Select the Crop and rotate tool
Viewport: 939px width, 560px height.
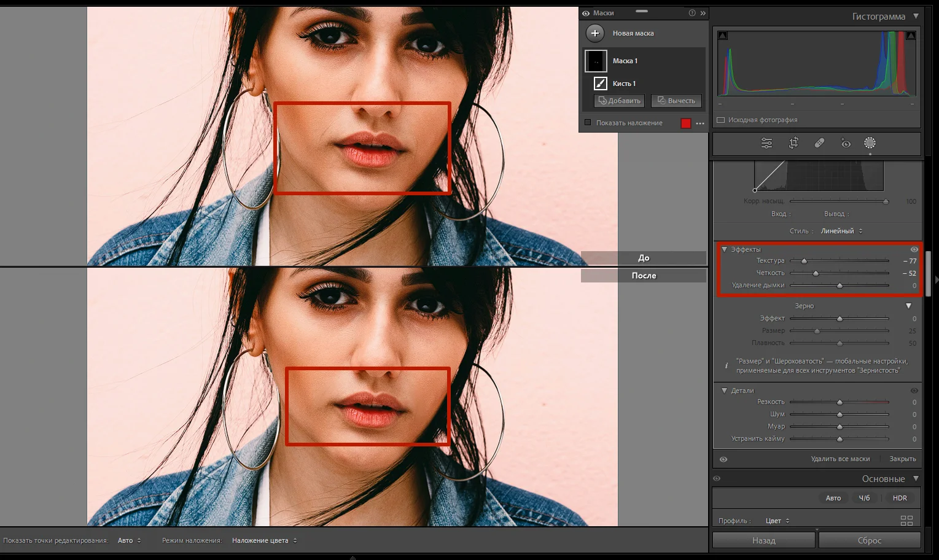pos(793,143)
